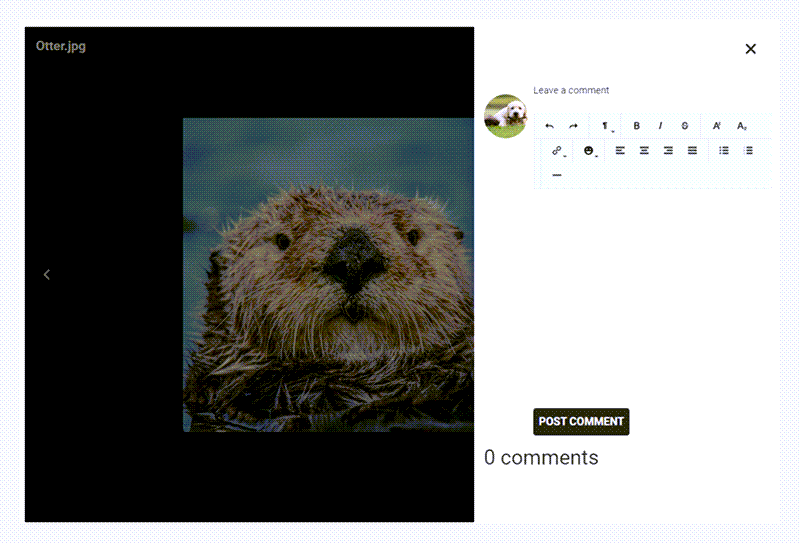Click the redo arrow in comment toolbar

coord(573,126)
